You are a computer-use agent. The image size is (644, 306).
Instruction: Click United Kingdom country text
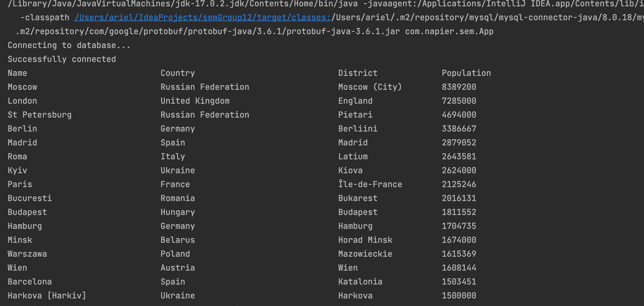click(x=195, y=101)
